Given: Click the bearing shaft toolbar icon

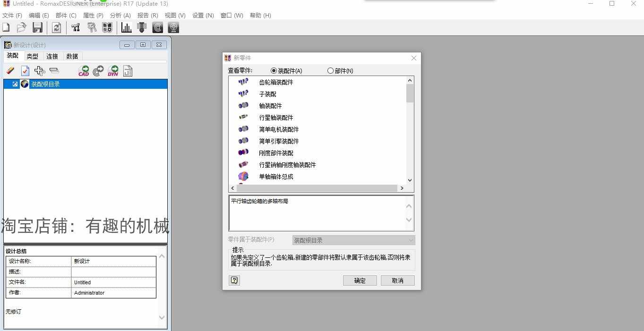Looking at the screenshot, I should (142, 28).
